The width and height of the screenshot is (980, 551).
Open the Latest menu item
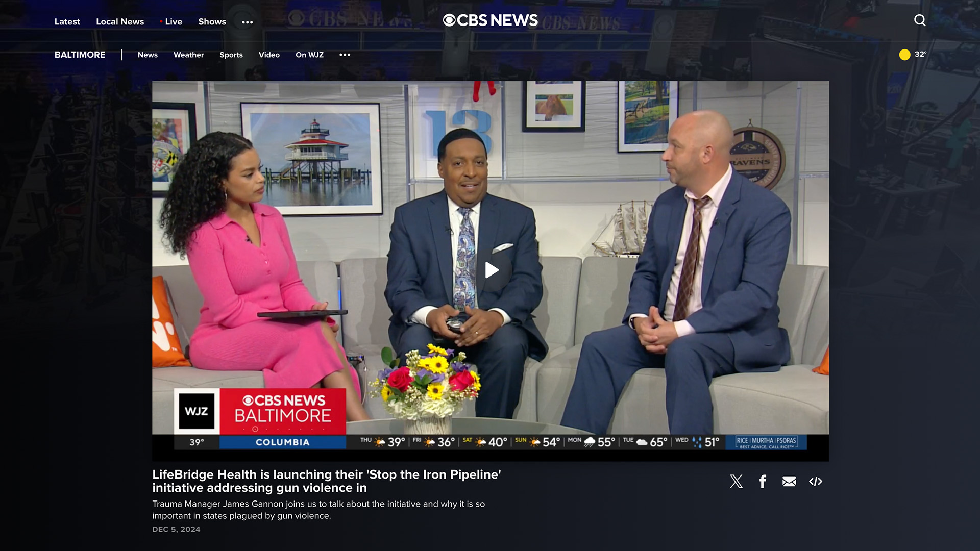coord(67,21)
